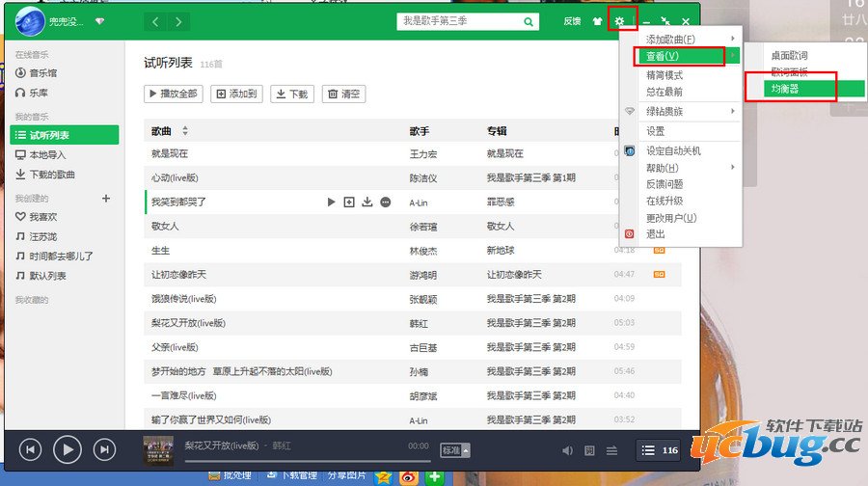
Task: Mute with the volume speaker icon
Action: click(x=567, y=450)
